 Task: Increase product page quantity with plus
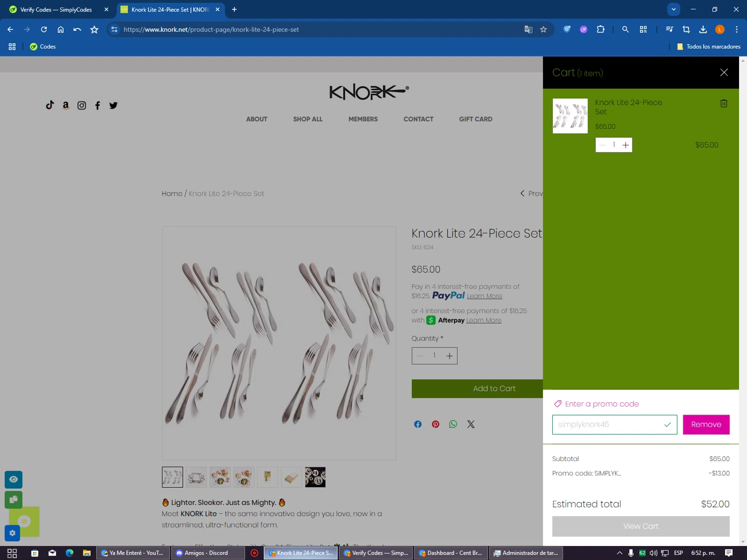coord(449,355)
